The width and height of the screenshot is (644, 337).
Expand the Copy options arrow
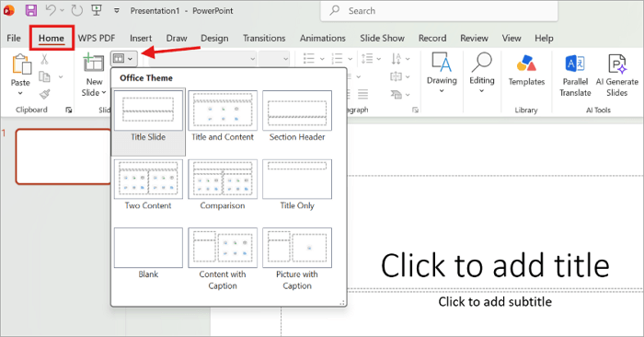point(61,76)
